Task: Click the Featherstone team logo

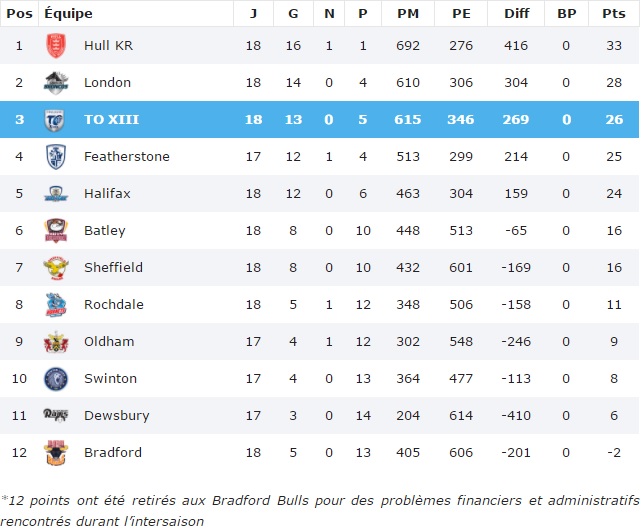Action: point(56,157)
